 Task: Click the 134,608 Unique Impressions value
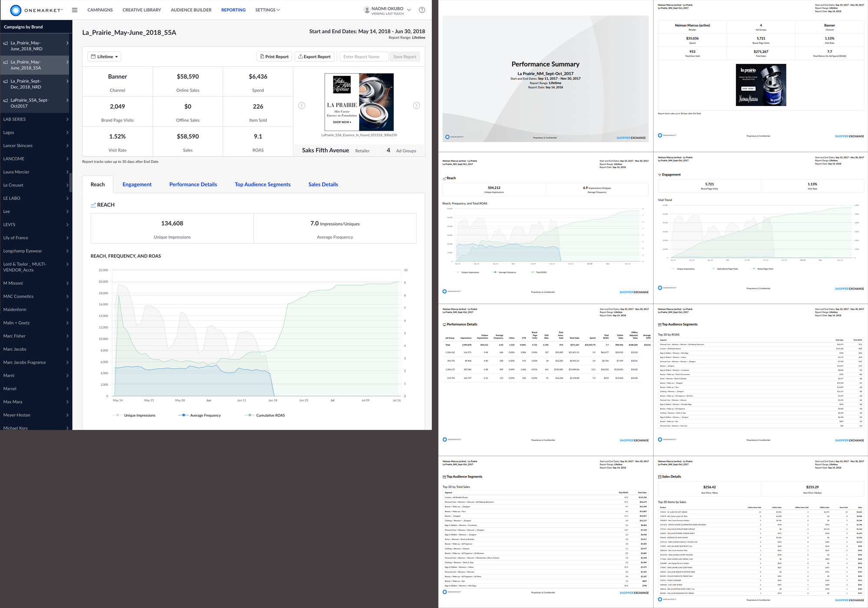pyautogui.click(x=172, y=223)
